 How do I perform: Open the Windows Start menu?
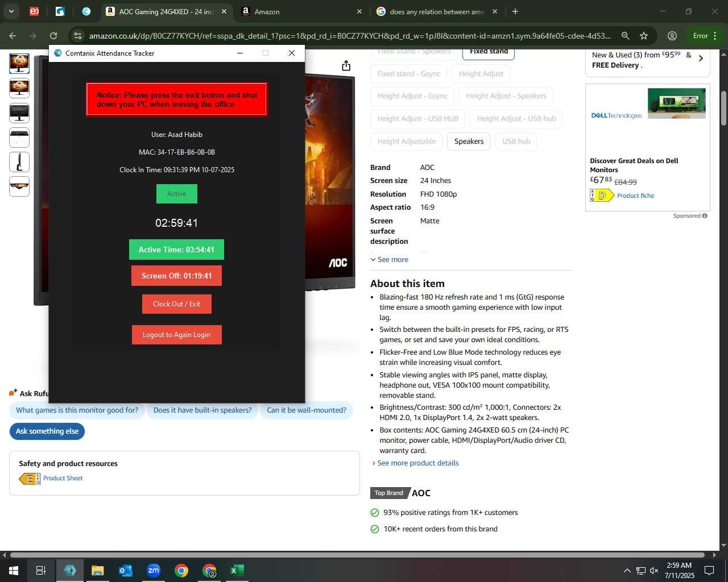14,571
